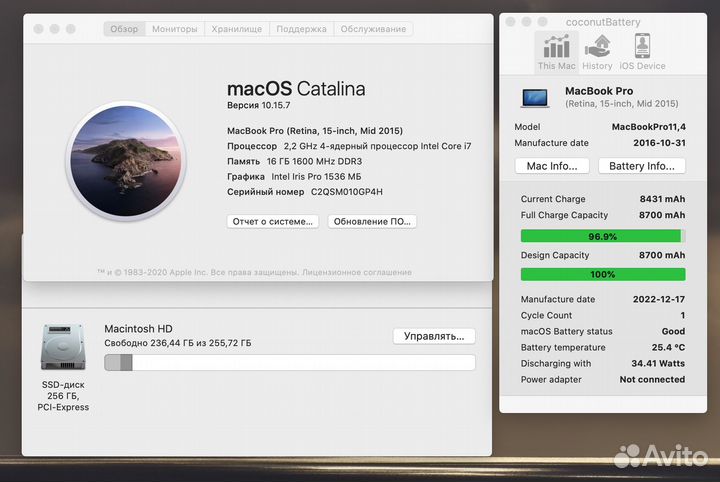
Task: Click the Cycle Count value 1
Action: point(682,315)
